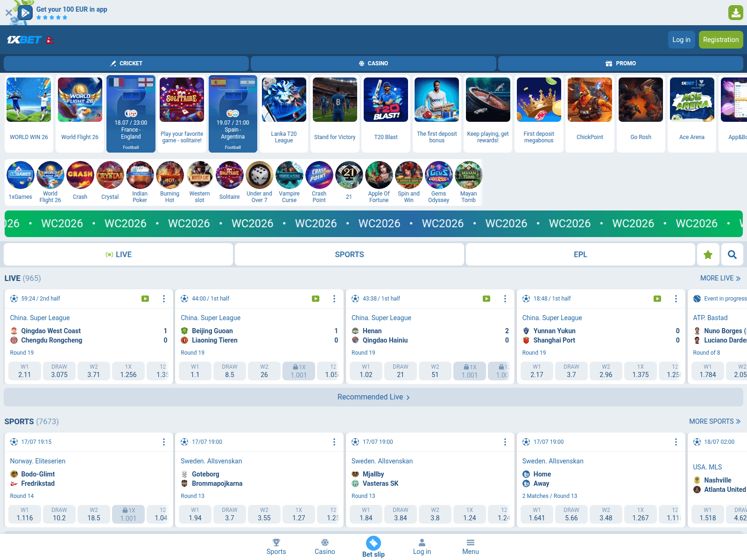Open options menu for Home vs Away card
This screenshot has width=747, height=560.
[x=676, y=442]
